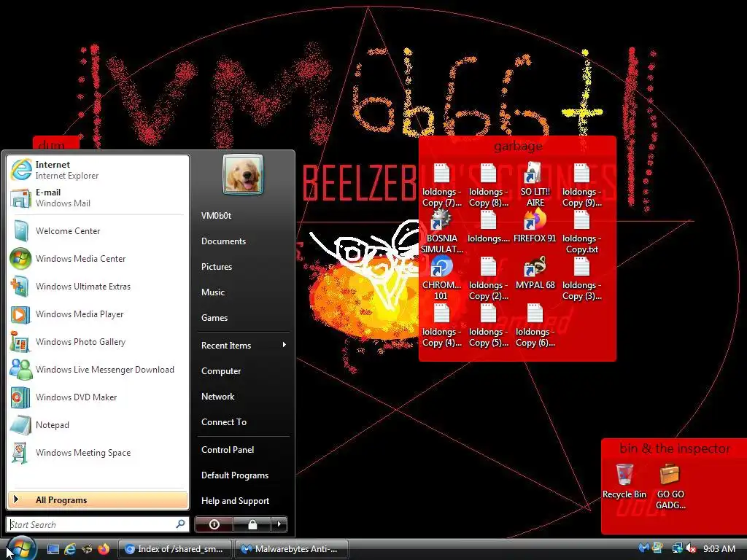Viewport: 747px width, 560px height.
Task: Open shutdown options arrow next to lock
Action: [279, 524]
